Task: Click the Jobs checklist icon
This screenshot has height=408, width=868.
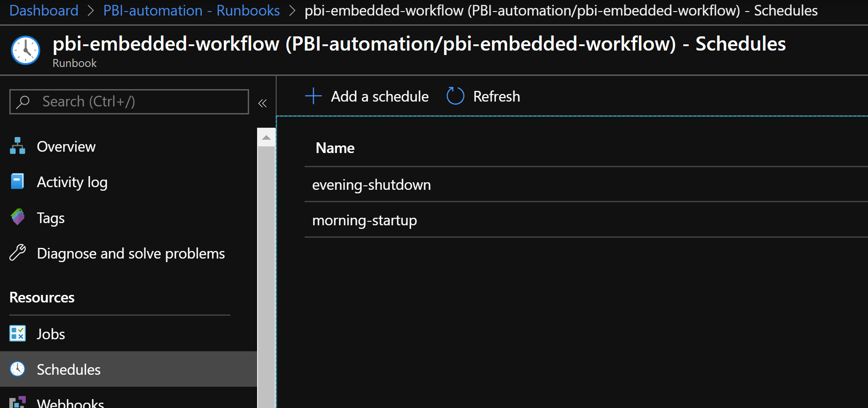Action: (17, 333)
